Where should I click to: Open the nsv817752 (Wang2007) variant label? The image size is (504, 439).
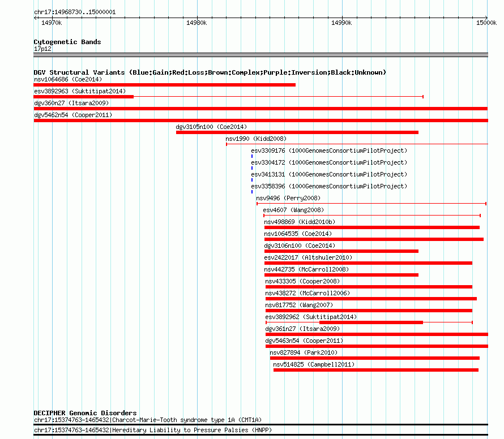pyautogui.click(x=299, y=305)
